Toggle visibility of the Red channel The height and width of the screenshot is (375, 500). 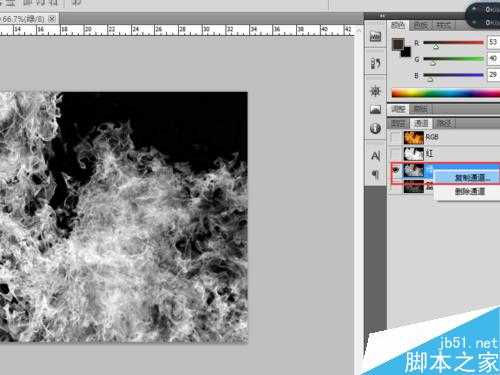395,154
